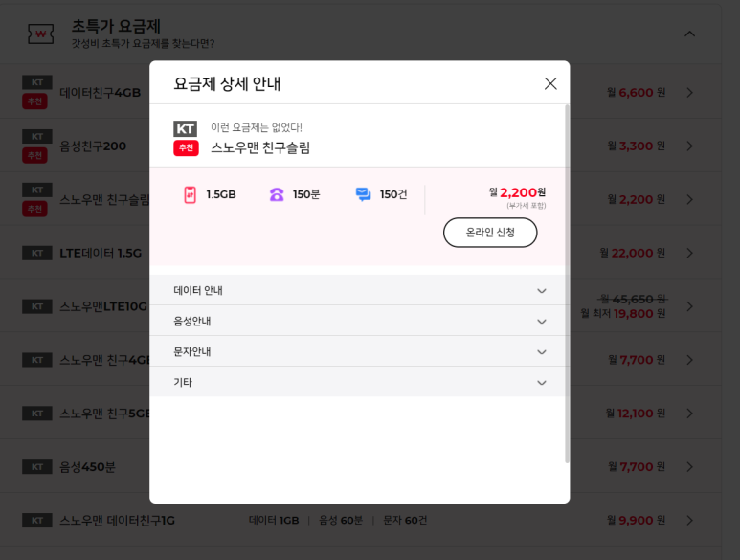The height and width of the screenshot is (560, 740).
Task: Click the (부가세 포함) note
Action: point(527,206)
